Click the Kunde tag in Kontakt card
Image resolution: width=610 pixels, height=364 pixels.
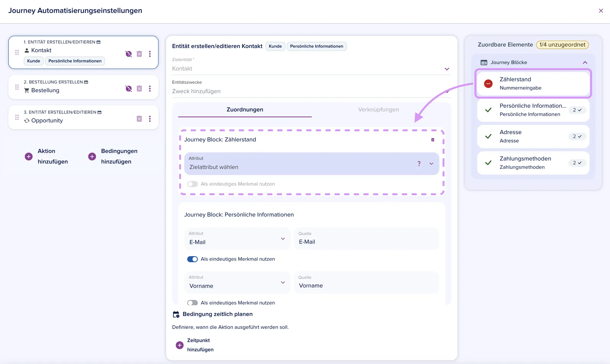[34, 61]
